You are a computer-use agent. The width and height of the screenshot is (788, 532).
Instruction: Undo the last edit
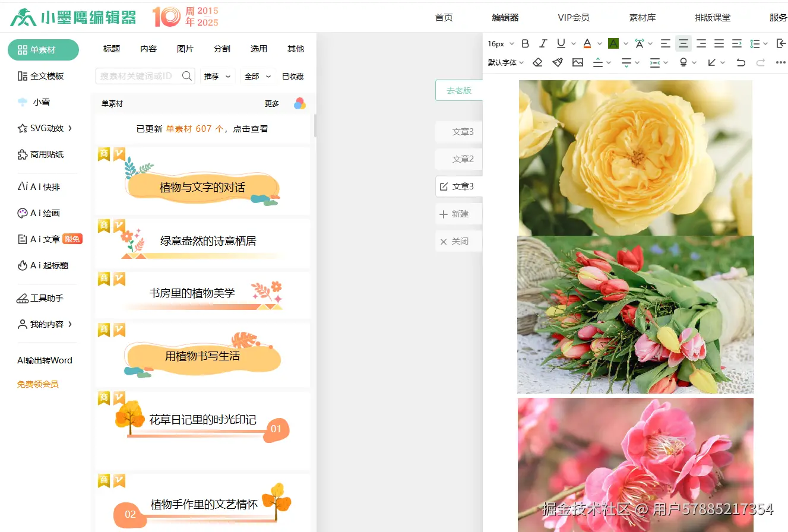(x=740, y=62)
